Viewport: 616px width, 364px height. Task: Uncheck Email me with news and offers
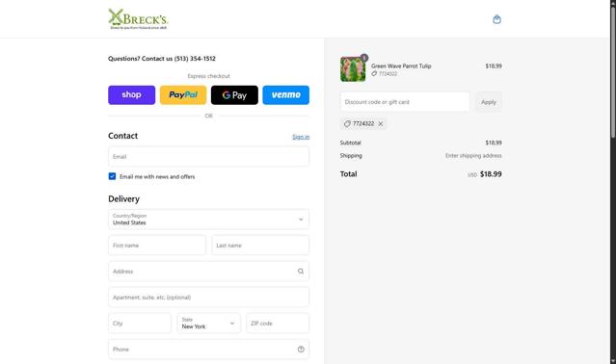[112, 176]
